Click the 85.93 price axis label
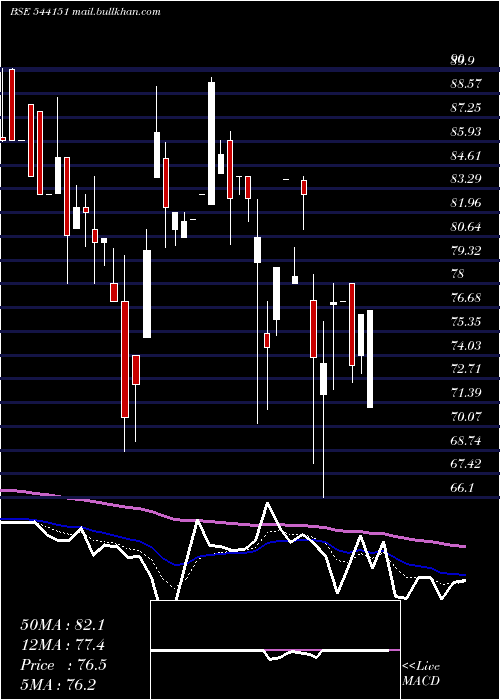This screenshot has height=700, width=500. tap(467, 132)
